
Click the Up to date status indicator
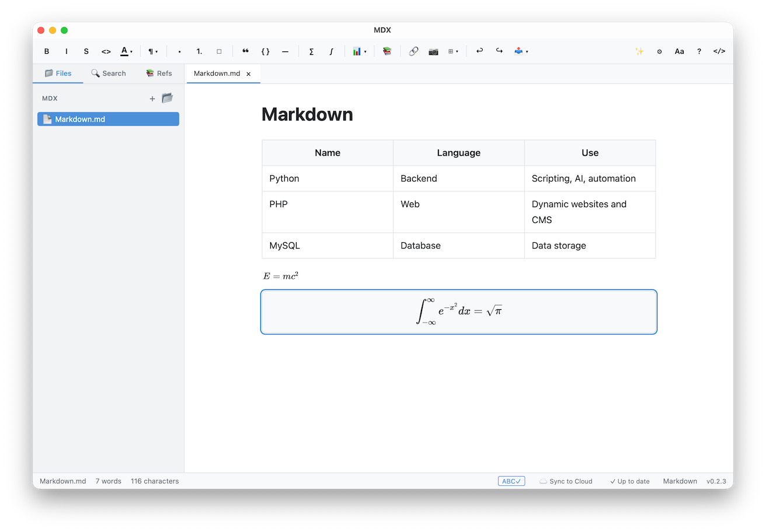coord(629,481)
